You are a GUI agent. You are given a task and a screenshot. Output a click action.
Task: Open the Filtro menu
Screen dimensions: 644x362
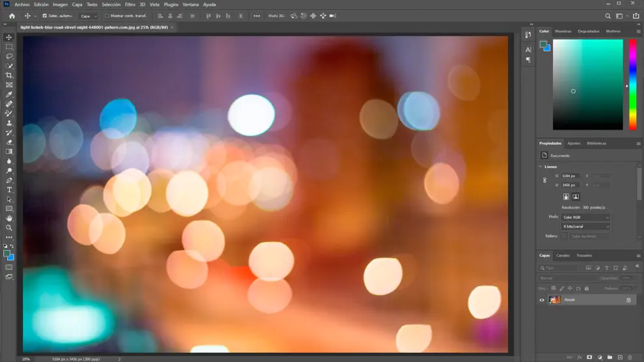(x=130, y=5)
